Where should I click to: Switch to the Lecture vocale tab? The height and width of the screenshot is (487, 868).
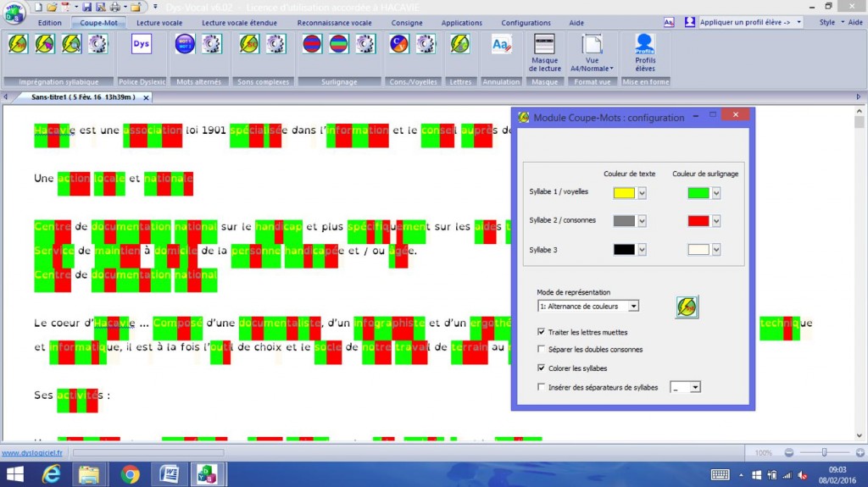tap(159, 23)
